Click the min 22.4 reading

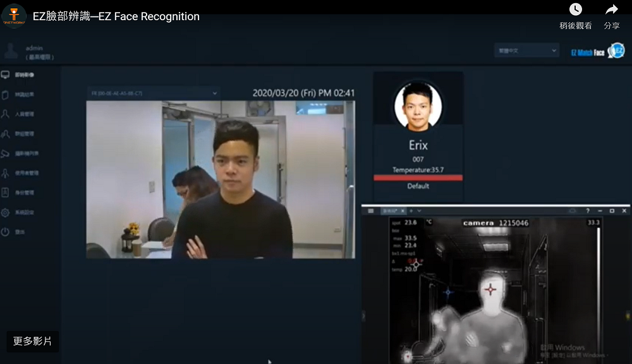(404, 245)
